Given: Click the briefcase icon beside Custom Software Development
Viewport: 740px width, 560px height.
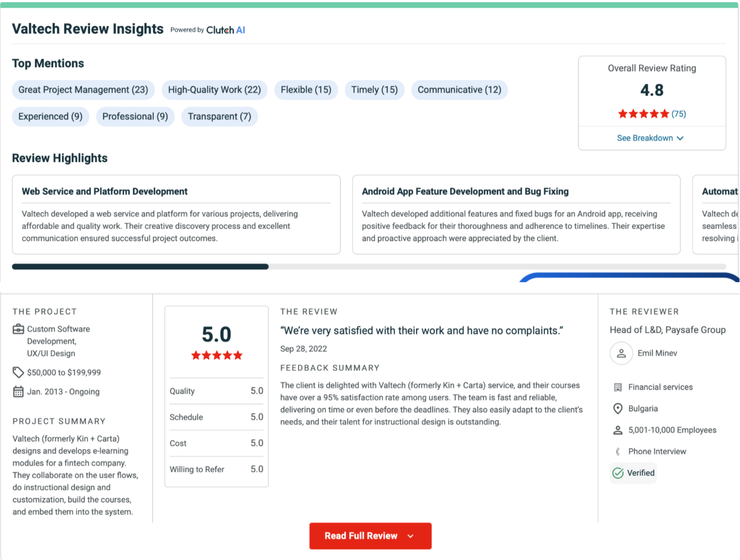Looking at the screenshot, I should click(x=18, y=329).
